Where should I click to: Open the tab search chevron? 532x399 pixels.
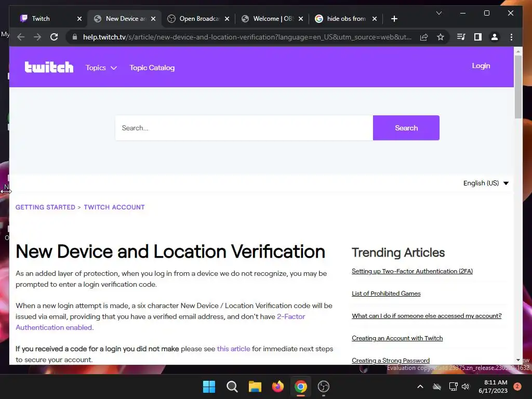438,13
